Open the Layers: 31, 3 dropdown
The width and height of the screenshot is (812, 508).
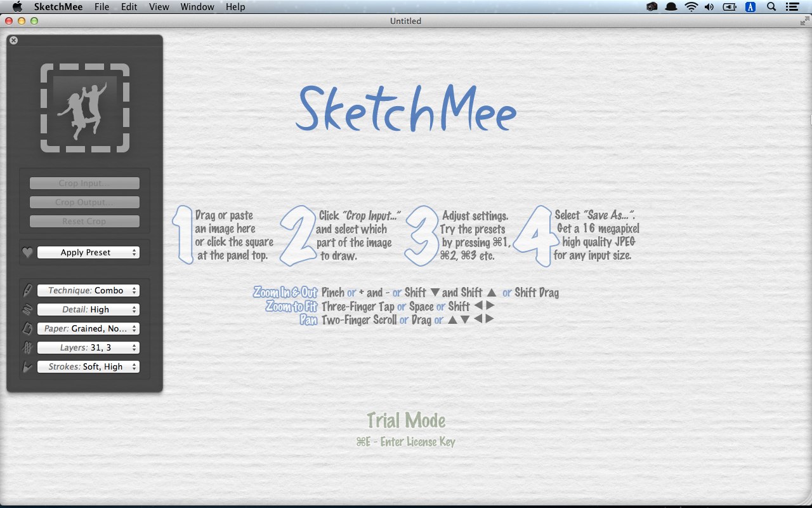click(88, 347)
